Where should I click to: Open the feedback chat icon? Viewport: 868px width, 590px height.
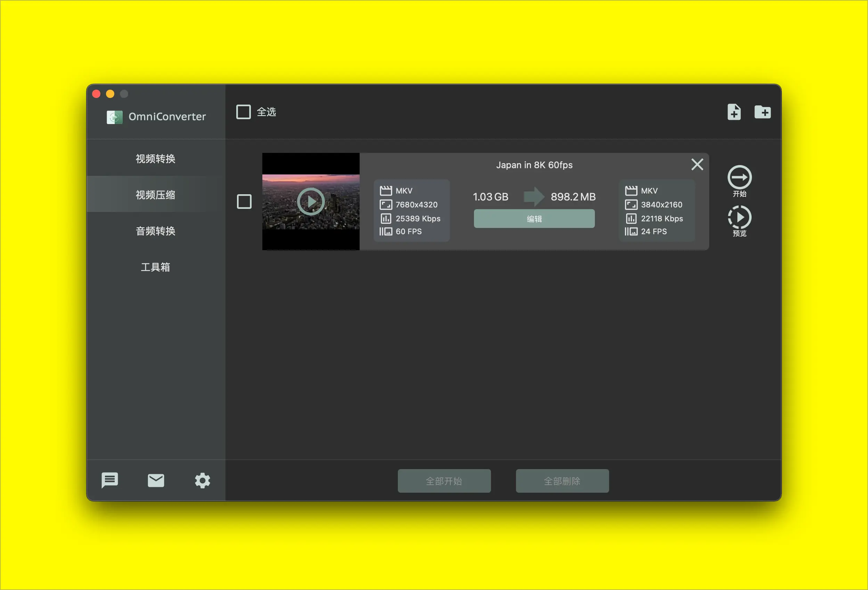[110, 480]
